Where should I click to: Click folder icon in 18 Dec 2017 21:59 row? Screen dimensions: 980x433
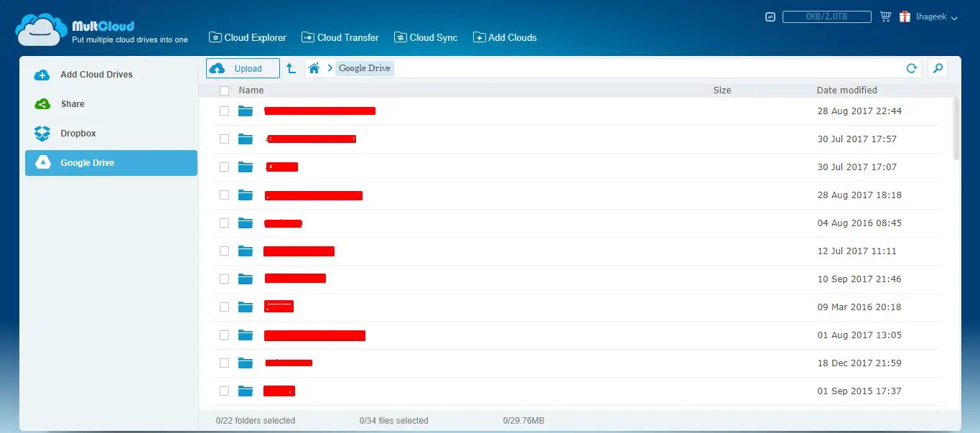pos(246,363)
